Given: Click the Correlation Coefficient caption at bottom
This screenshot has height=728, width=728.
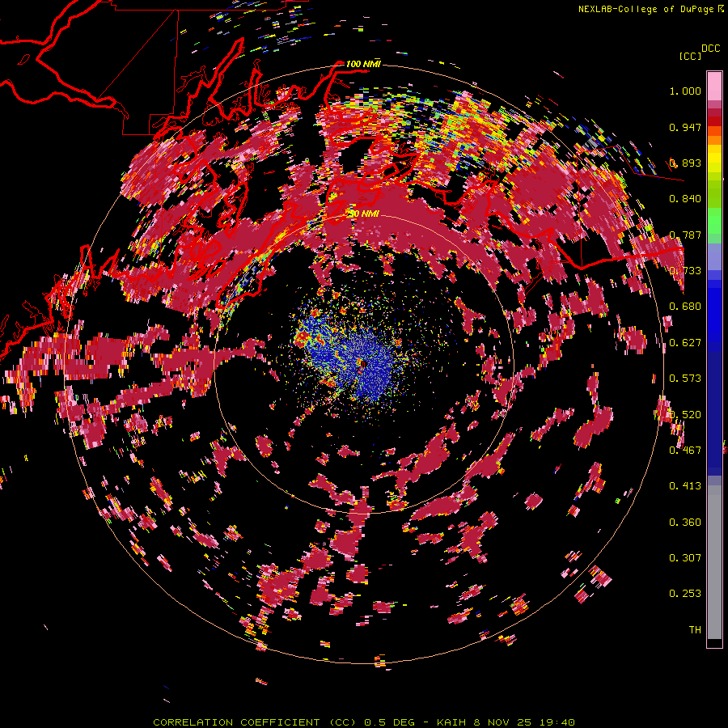Looking at the screenshot, I should pyautogui.click(x=364, y=722).
